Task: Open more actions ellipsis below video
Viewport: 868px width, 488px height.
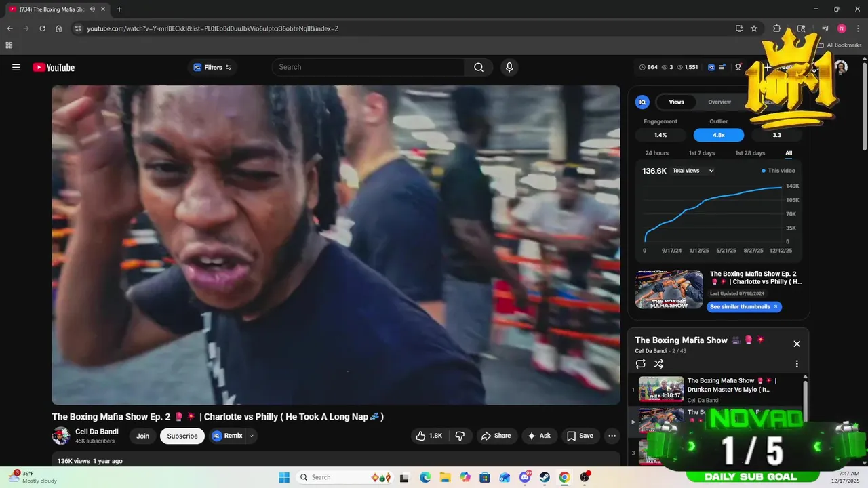Action: click(612, 436)
